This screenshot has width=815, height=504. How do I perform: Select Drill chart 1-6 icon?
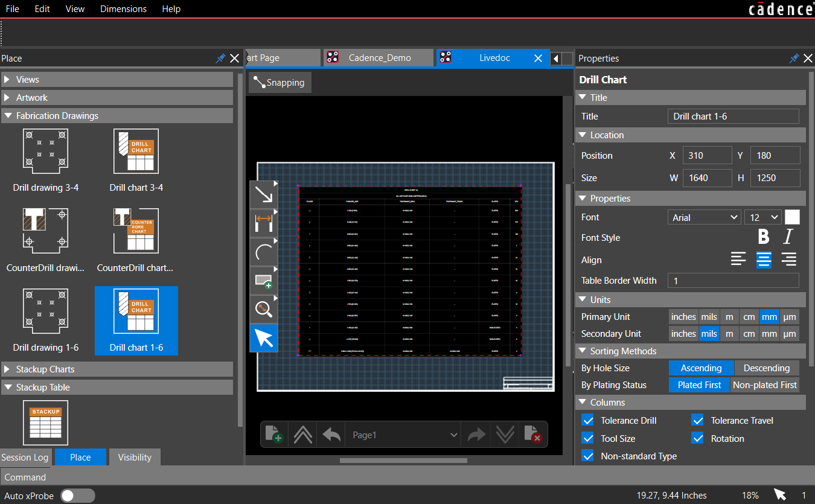136,311
